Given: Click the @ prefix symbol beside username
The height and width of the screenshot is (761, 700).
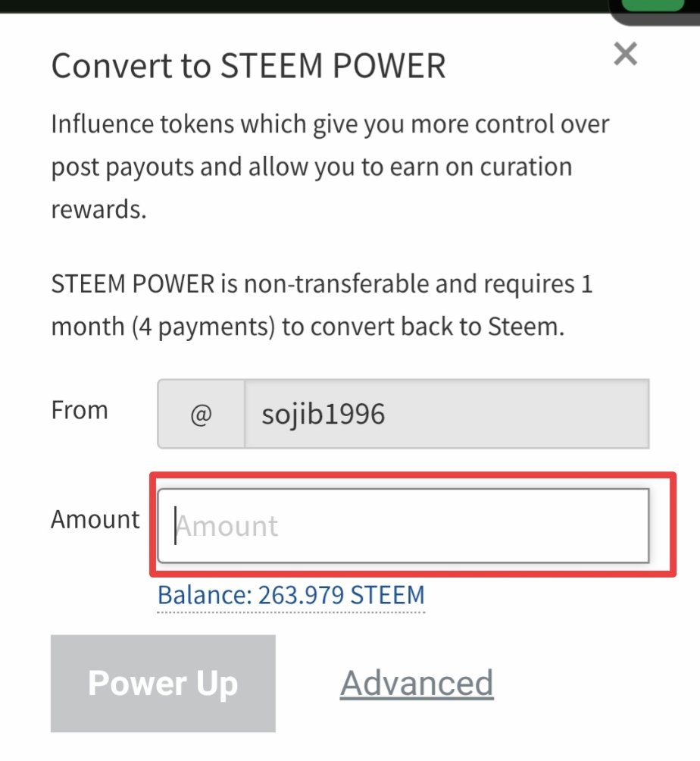Looking at the screenshot, I should click(201, 414).
